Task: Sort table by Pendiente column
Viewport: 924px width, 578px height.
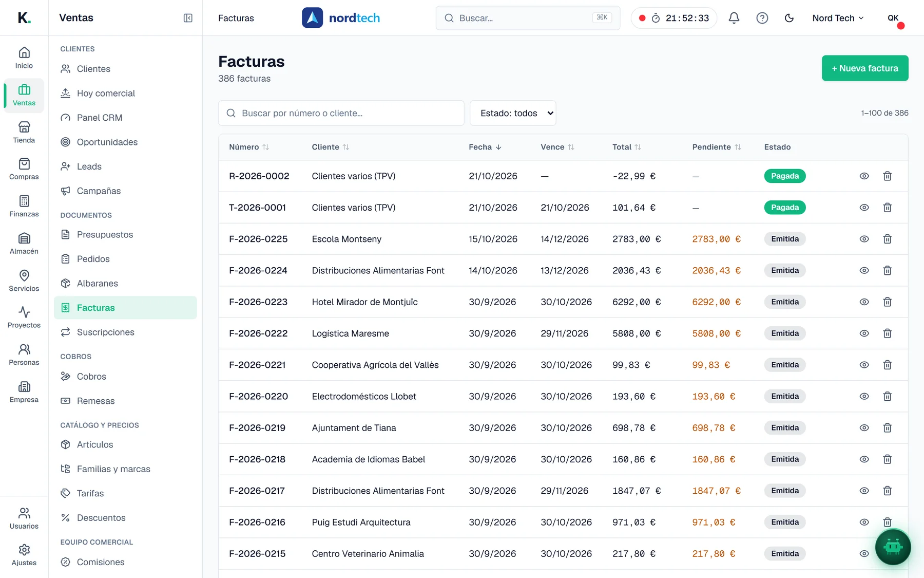Action: coord(717,147)
